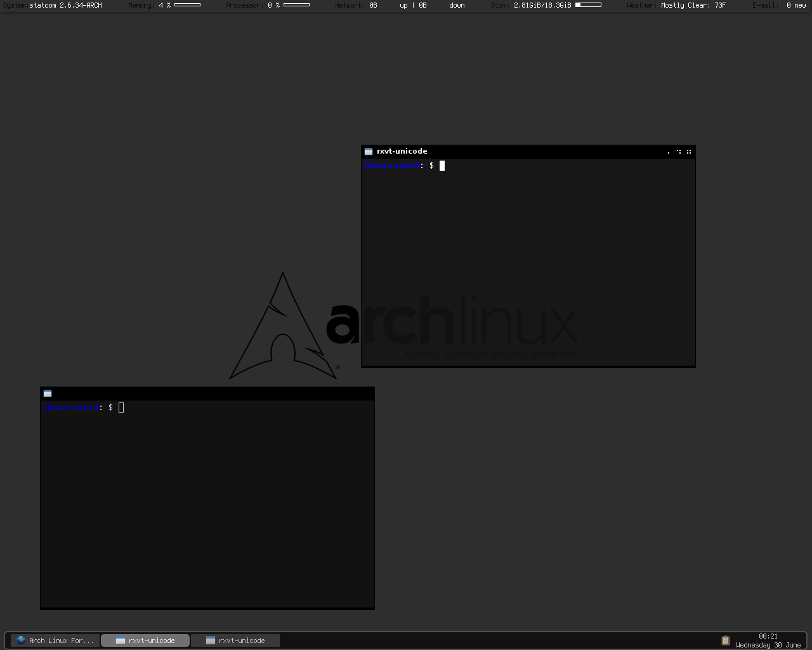Screen dimensions: 812x650
Task: Open the clipboard manager tray icon
Action: tap(726, 640)
